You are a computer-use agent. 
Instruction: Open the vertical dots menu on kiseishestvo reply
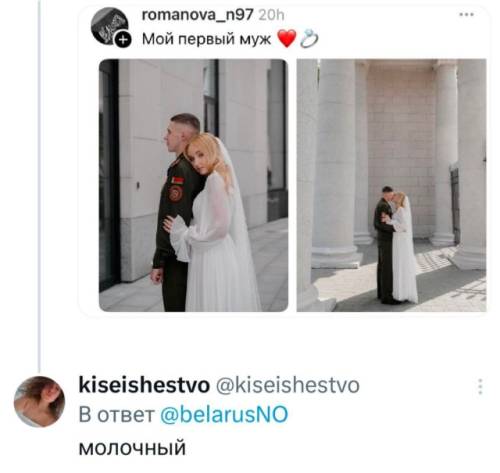480,387
